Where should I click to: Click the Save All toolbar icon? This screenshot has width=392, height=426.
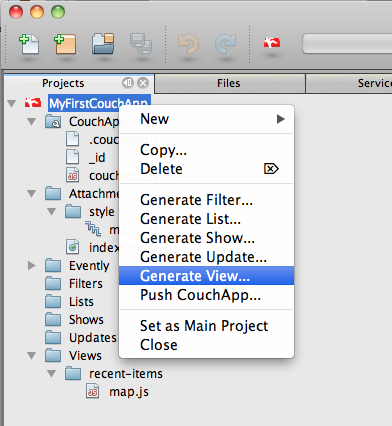141,43
